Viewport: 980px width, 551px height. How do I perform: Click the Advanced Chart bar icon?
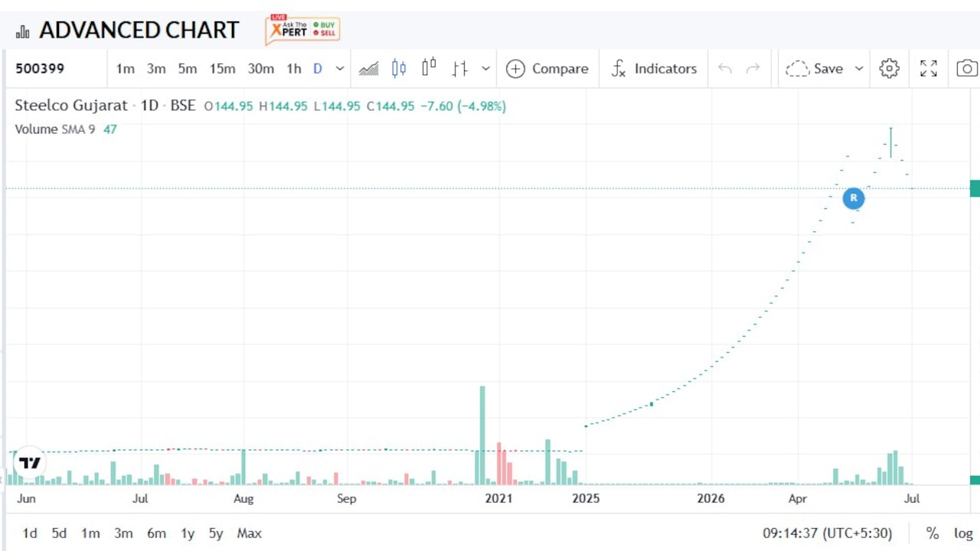[23, 31]
